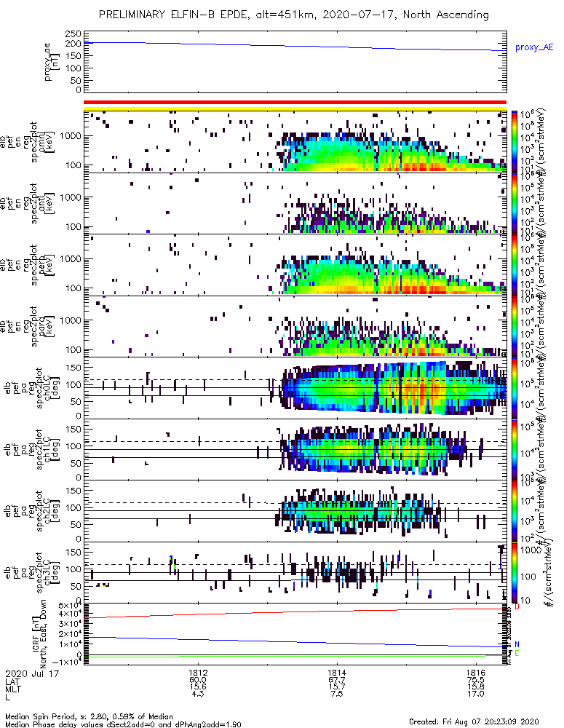Click the 'IGRF [nT] North, East, Down' axis label
Viewport: 564px width, 728px height.
tap(40, 633)
